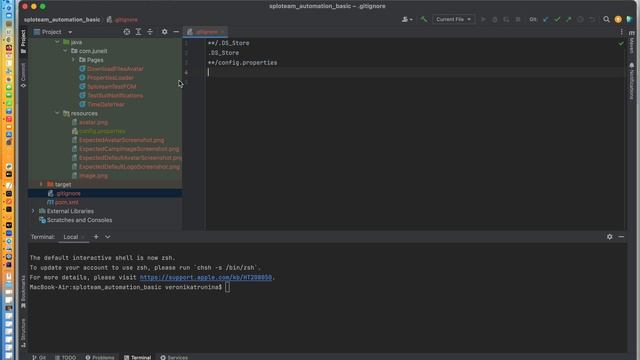
Task: Click the Run with Coverage icon
Action: coord(506,19)
